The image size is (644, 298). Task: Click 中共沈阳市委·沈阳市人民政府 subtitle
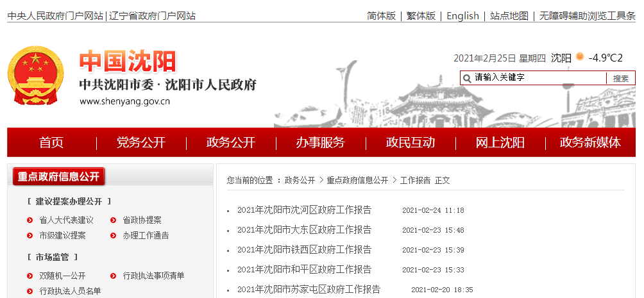coord(168,85)
